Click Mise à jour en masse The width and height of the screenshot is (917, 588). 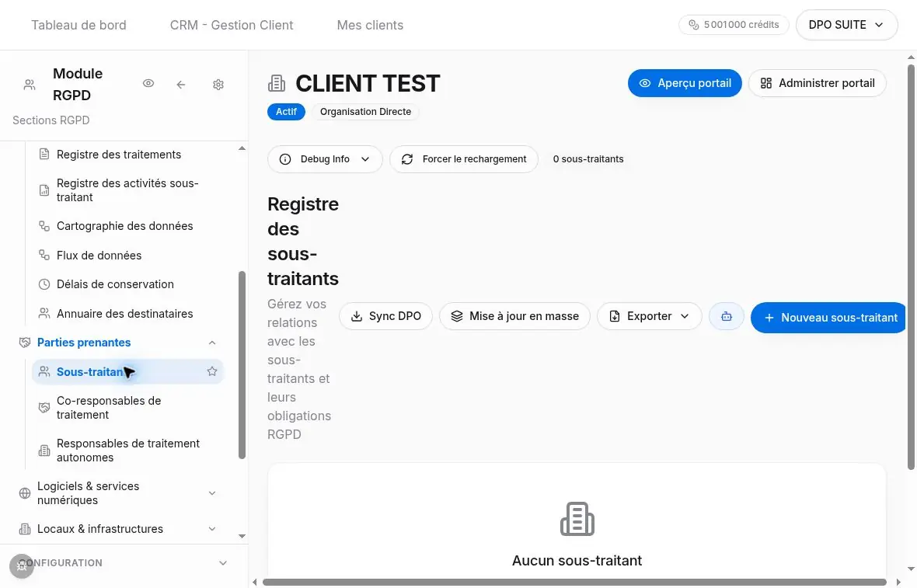coord(514,316)
